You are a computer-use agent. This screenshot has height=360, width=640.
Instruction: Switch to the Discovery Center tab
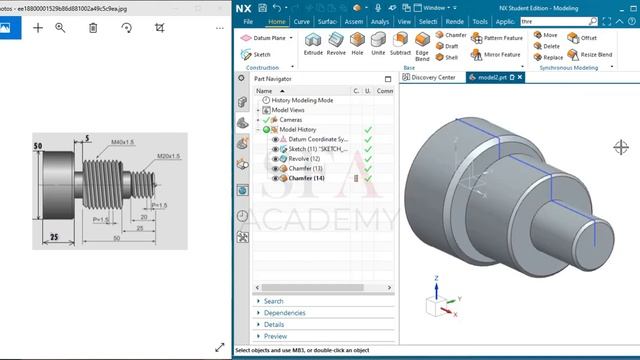click(x=429, y=77)
